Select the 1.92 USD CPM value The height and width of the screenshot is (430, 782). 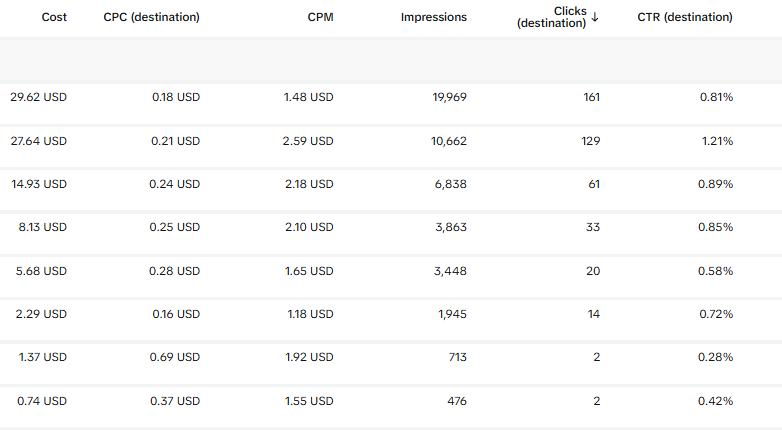click(309, 357)
